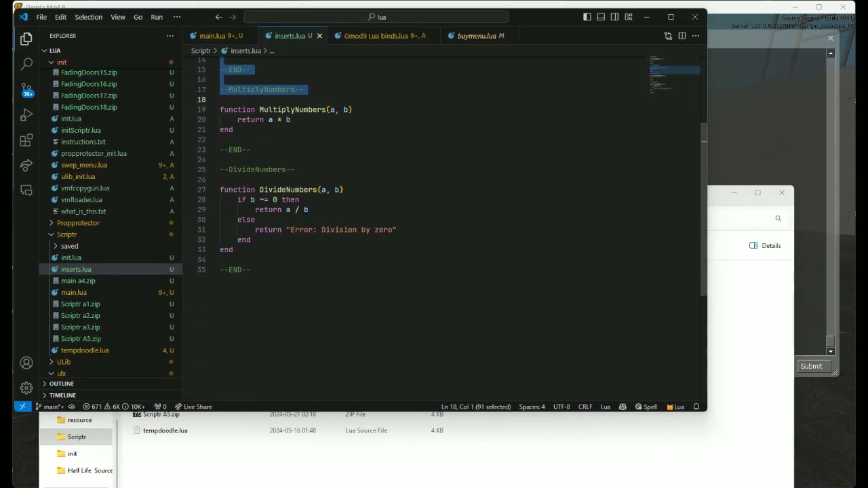The width and height of the screenshot is (868, 488).
Task: Open the View menu
Action: [x=118, y=17]
